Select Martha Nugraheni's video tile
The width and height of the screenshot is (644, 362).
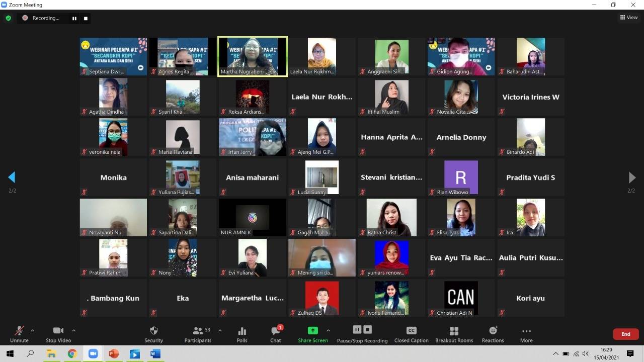(253, 56)
